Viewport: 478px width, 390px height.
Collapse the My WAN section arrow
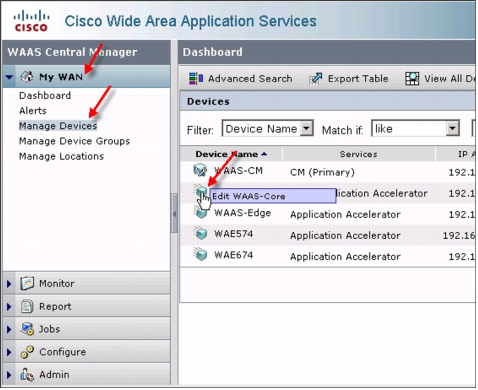[x=9, y=77]
